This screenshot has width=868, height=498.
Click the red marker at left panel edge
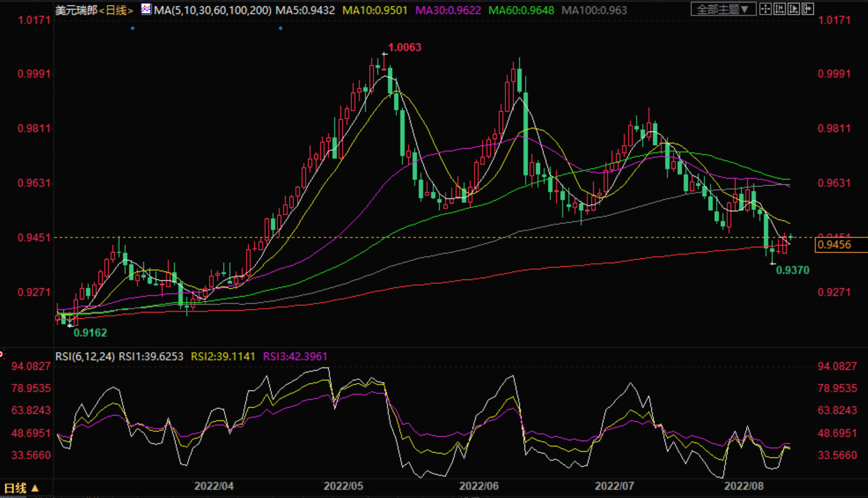coord(2,354)
